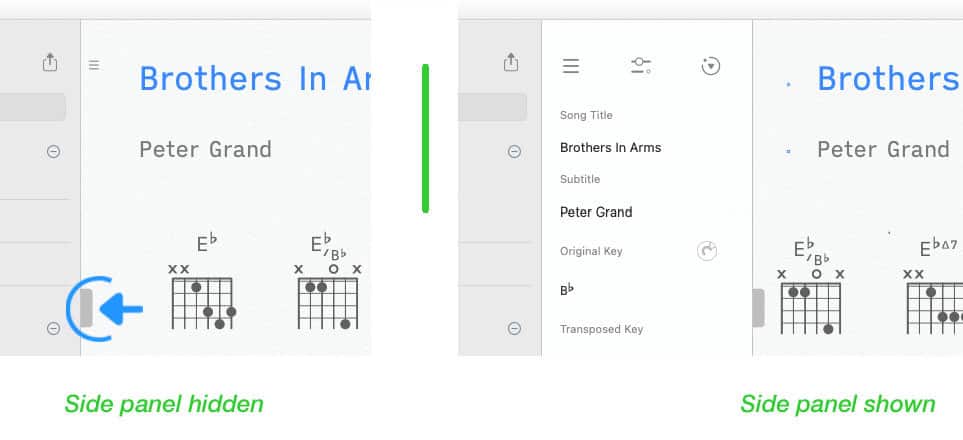The image size is (963, 440).
Task: Click upper minus circle in left sidebar
Action: [54, 151]
